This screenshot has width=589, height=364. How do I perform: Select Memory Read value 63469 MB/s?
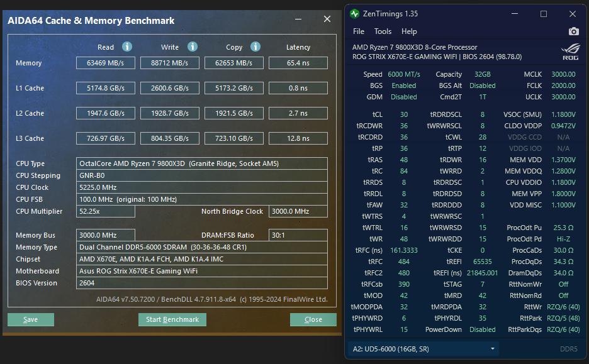pyautogui.click(x=106, y=63)
